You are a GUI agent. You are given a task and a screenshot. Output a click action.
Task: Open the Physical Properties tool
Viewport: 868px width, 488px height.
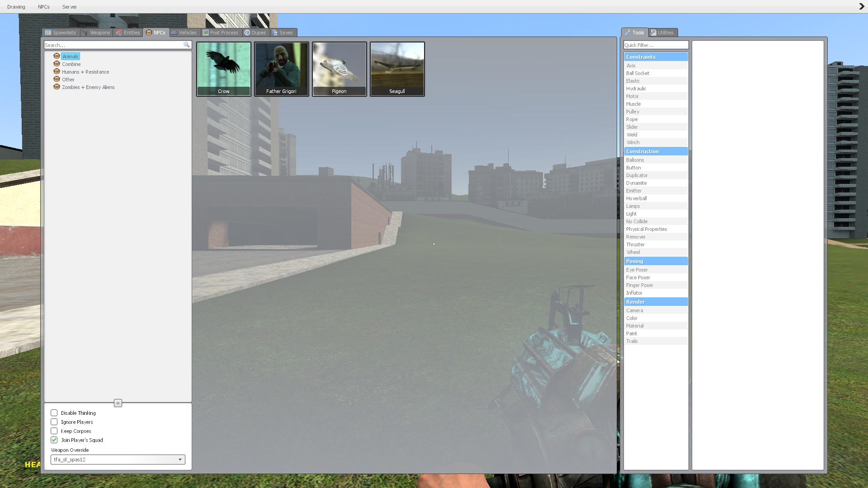pyautogui.click(x=656, y=229)
